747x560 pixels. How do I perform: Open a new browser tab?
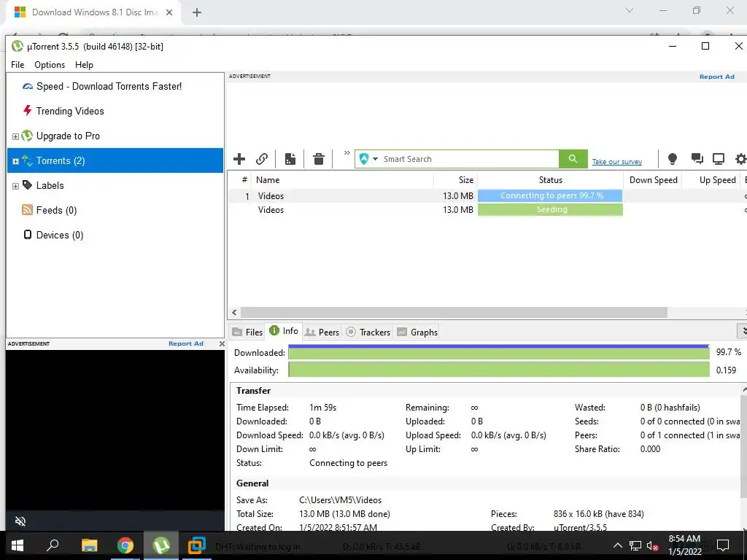197,12
